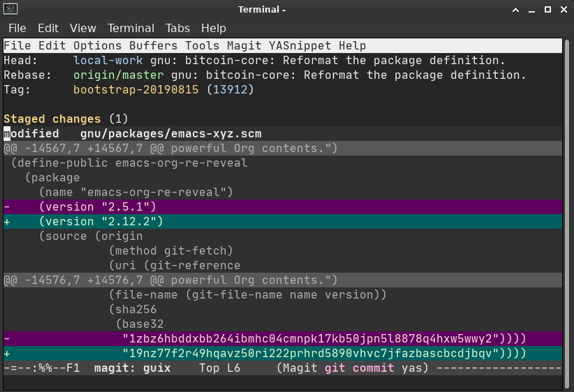Click the file-name git-file-name line
This screenshot has width=574, height=392.
pyautogui.click(x=247, y=295)
